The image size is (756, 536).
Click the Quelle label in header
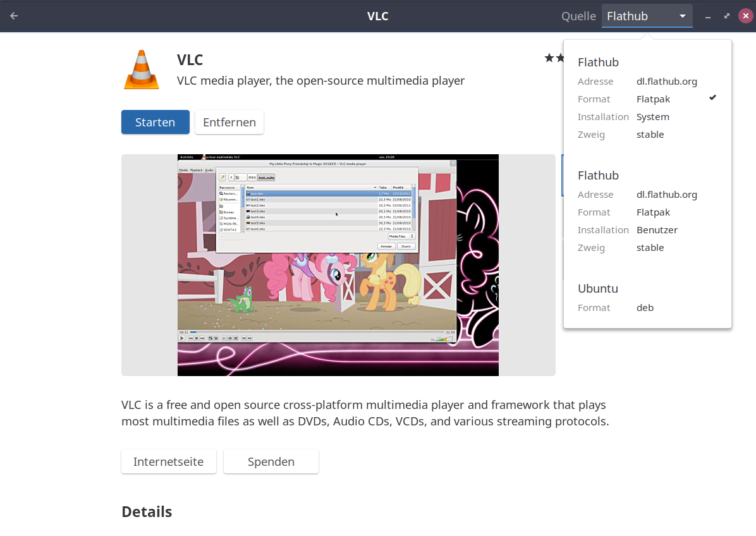tap(578, 16)
